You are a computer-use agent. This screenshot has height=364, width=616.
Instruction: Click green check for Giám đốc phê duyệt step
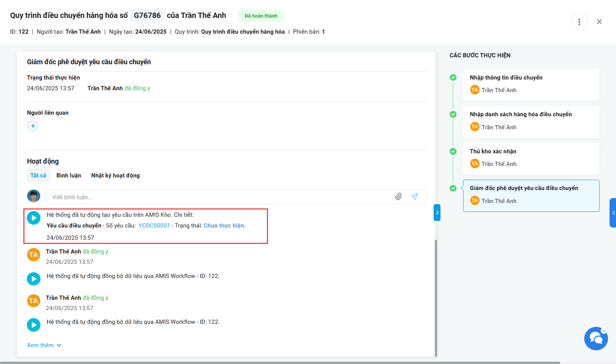click(x=453, y=188)
